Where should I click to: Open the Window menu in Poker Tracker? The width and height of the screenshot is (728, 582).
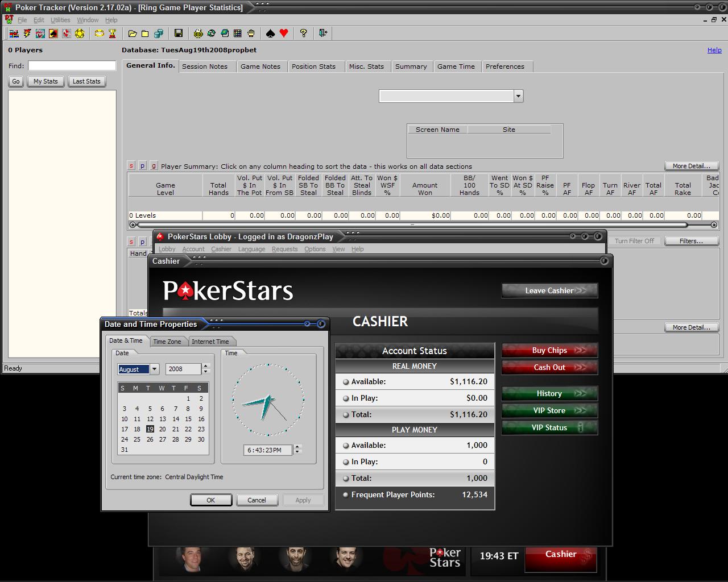coord(88,20)
